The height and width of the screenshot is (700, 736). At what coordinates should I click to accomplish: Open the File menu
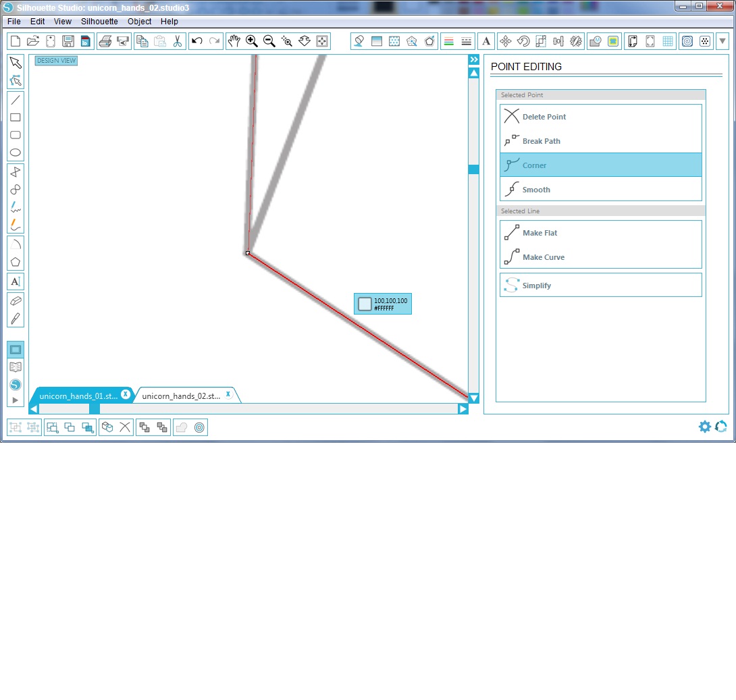[x=14, y=21]
